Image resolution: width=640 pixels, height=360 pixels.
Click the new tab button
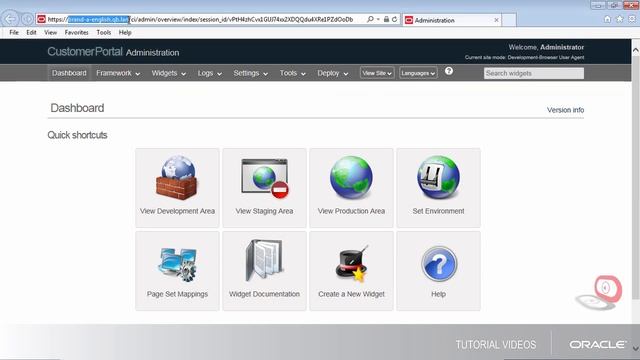(x=509, y=20)
